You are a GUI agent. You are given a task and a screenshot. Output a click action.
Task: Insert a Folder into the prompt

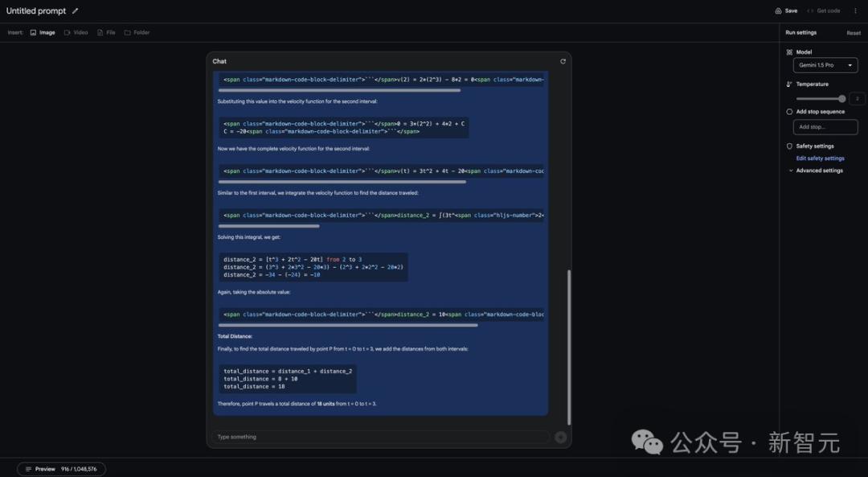point(137,33)
